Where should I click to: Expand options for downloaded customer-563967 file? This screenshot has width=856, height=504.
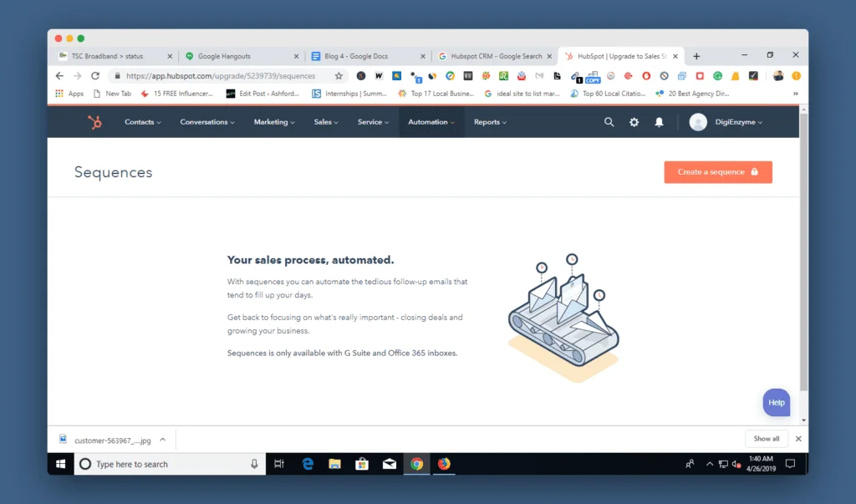click(x=163, y=440)
